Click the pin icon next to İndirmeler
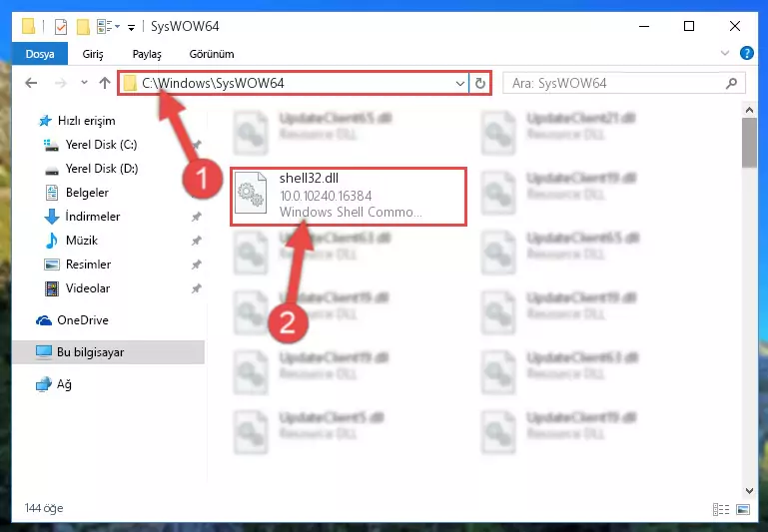The image size is (768, 532). (x=197, y=217)
